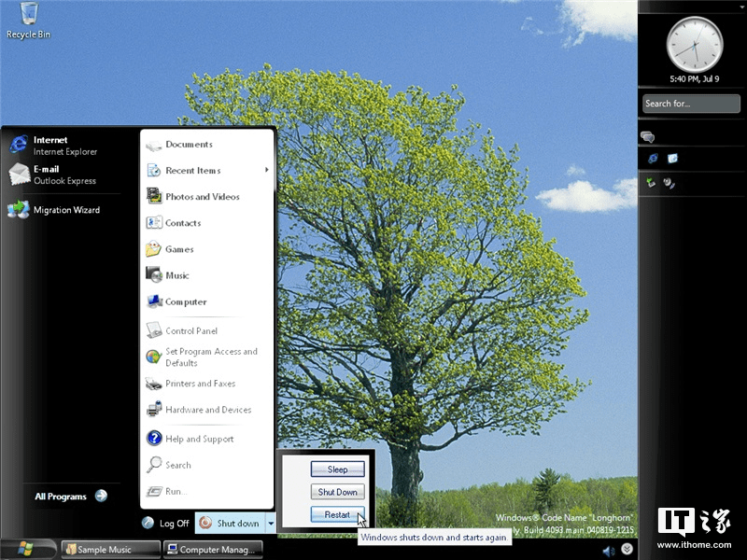Click the Search for... field in the sidebar
This screenshot has height=560, width=747.
[x=689, y=104]
